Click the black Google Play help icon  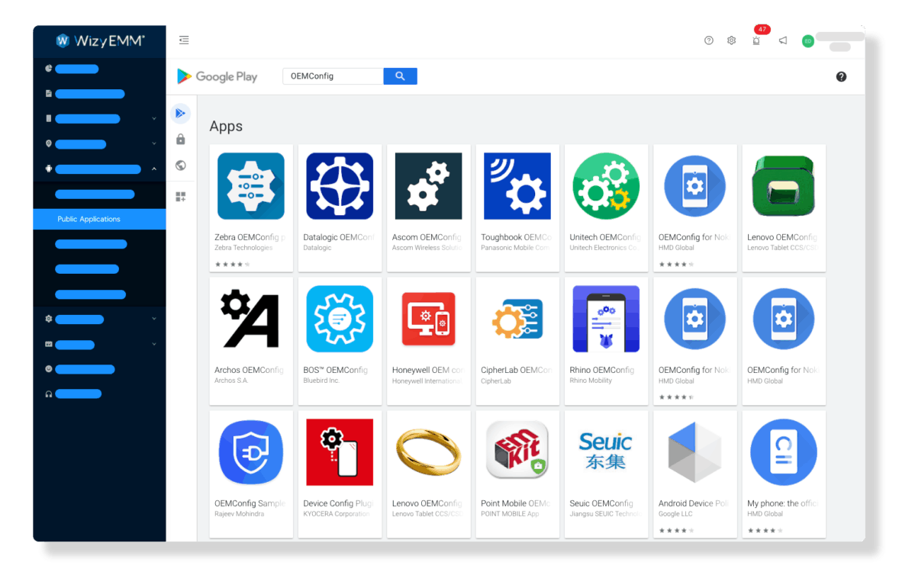coord(841,76)
